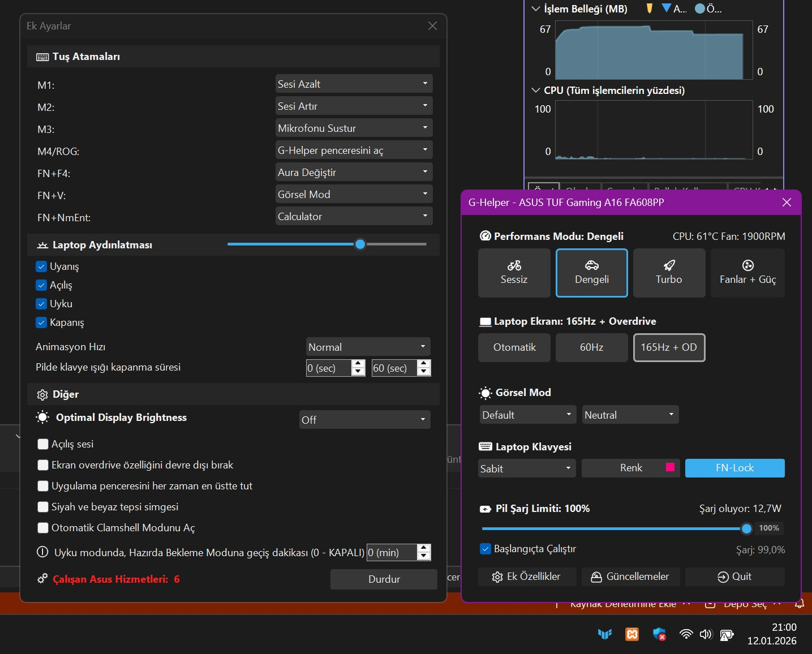This screenshot has width=812, height=654.
Task: Toggle the Uyanış checkbox
Action: coord(41,266)
